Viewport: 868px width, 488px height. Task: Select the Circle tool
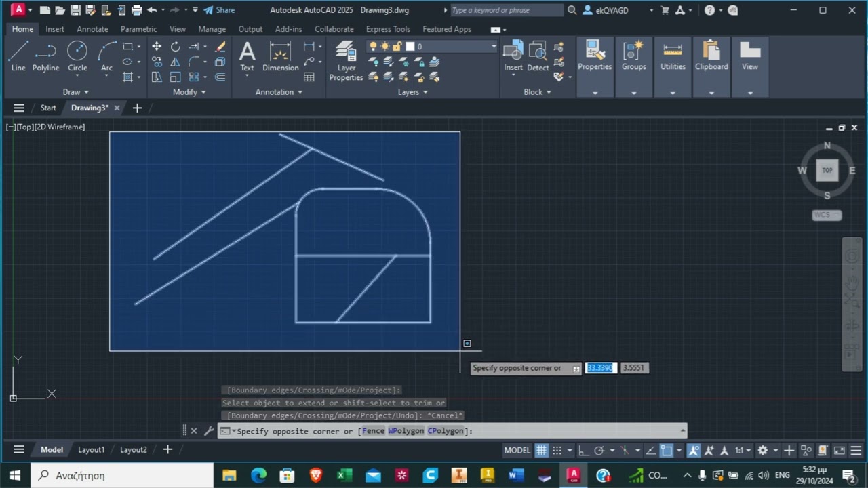coord(77,56)
